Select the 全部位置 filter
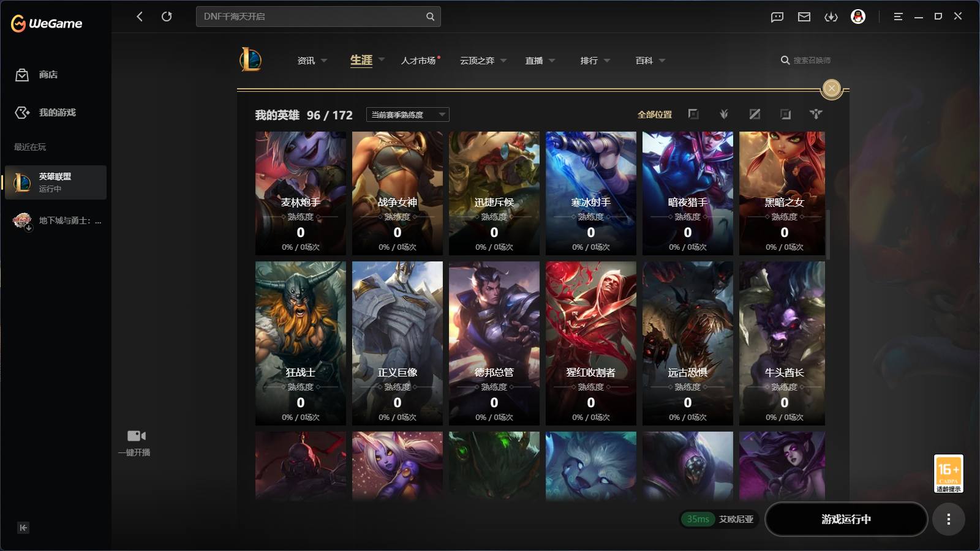 coord(654,114)
